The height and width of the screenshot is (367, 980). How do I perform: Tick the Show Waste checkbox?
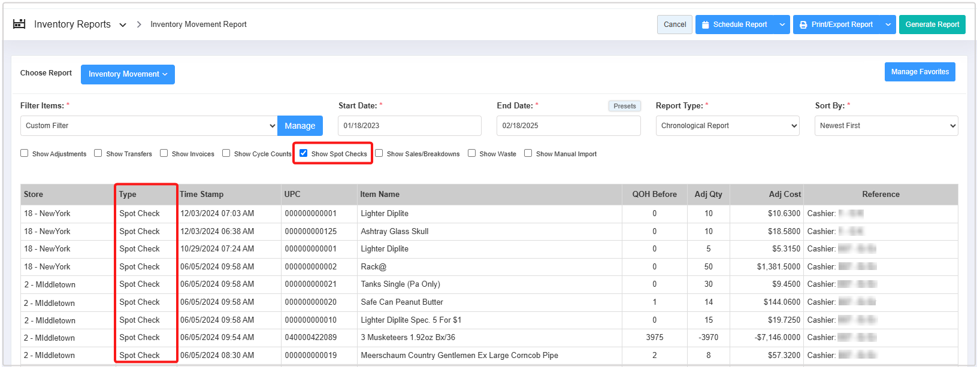[x=472, y=153]
